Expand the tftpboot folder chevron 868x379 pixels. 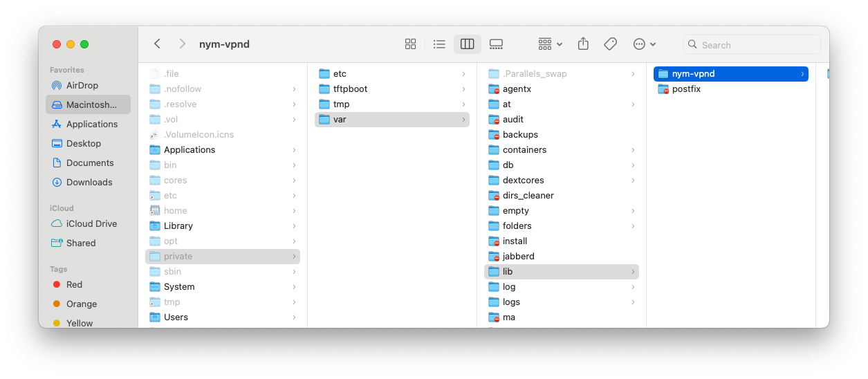click(463, 89)
